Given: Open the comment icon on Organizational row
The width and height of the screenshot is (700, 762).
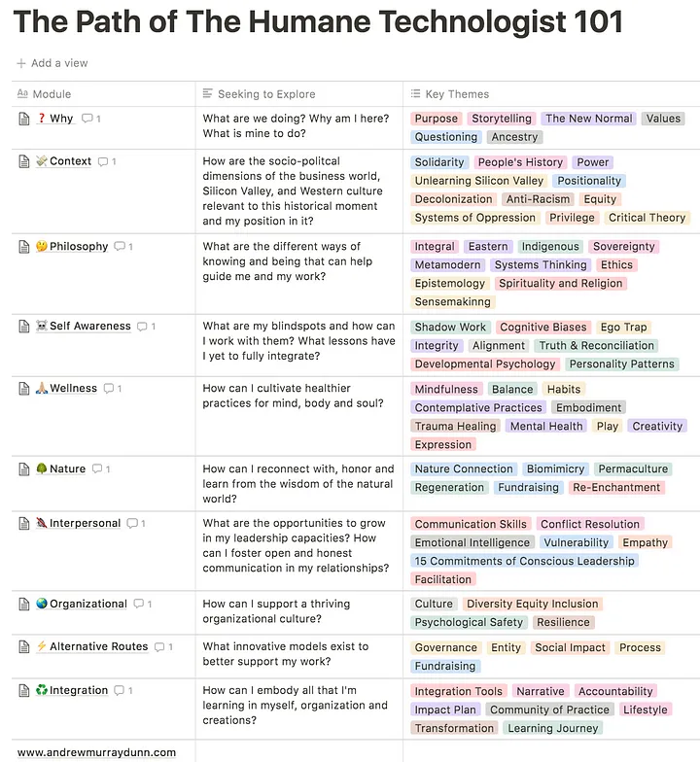Looking at the screenshot, I should pos(140,605).
